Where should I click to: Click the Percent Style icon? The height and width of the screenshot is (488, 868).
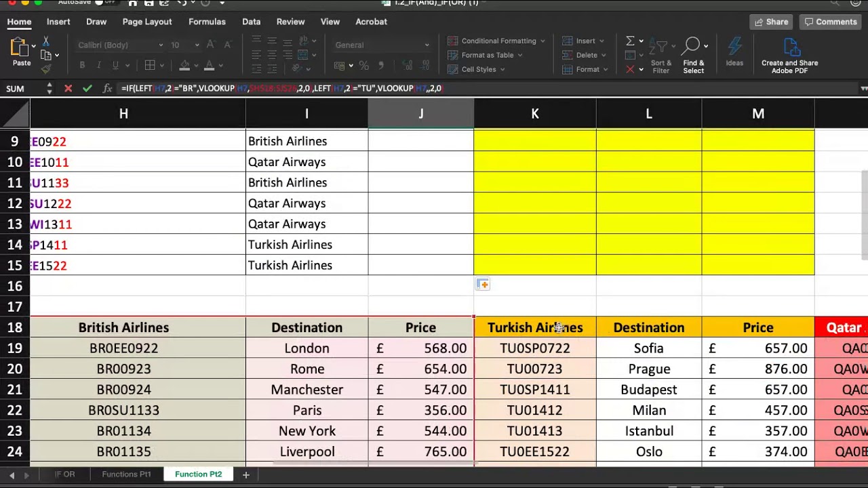[364, 66]
